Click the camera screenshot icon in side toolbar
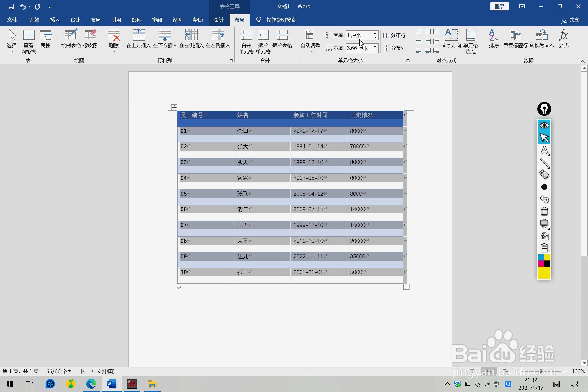Viewport: 588px width, 392px height. point(544,236)
